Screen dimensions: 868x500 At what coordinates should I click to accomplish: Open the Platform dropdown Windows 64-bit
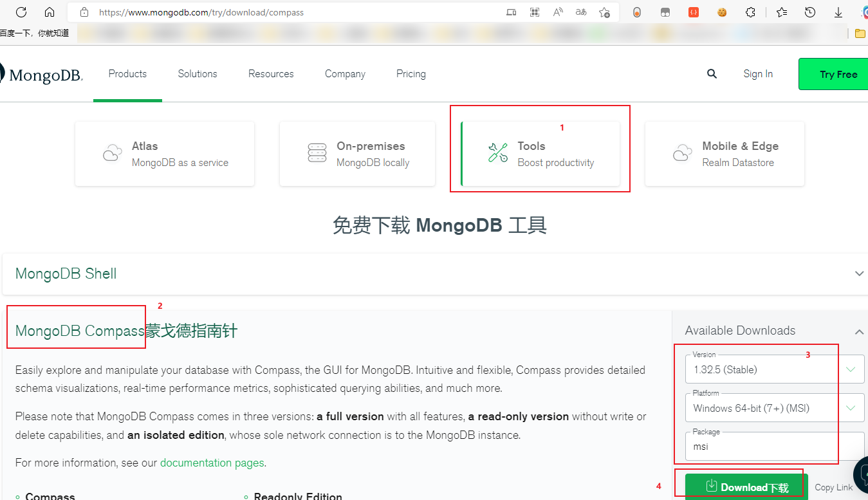[775, 408]
